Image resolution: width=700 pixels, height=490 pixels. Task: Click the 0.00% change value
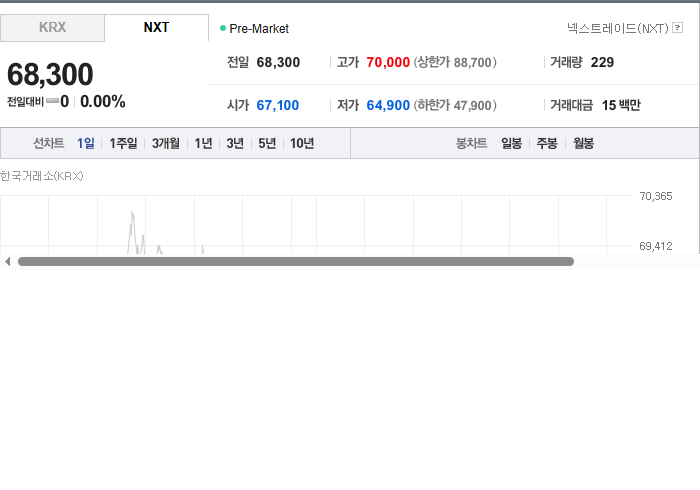[103, 102]
